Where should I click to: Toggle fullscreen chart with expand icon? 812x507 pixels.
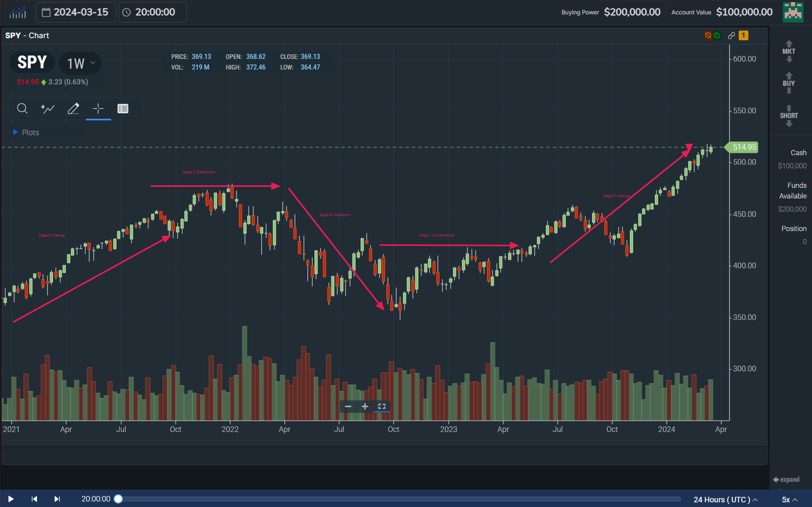[381, 406]
